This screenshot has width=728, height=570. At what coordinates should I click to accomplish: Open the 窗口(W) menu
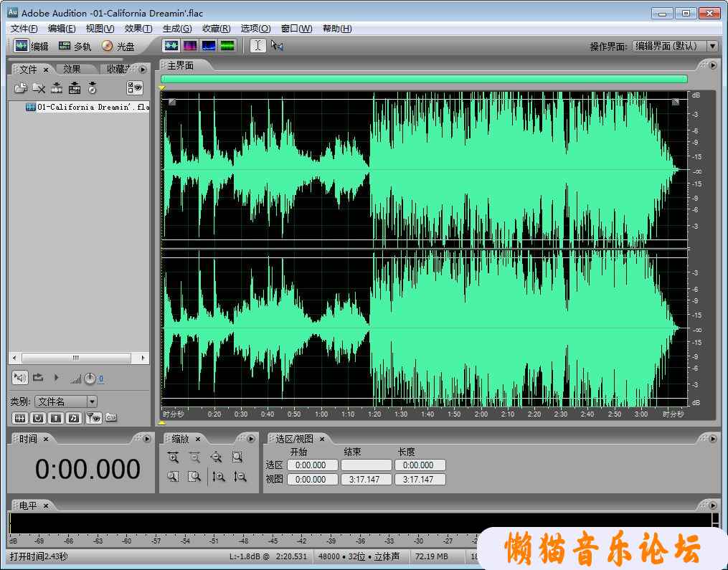click(297, 29)
